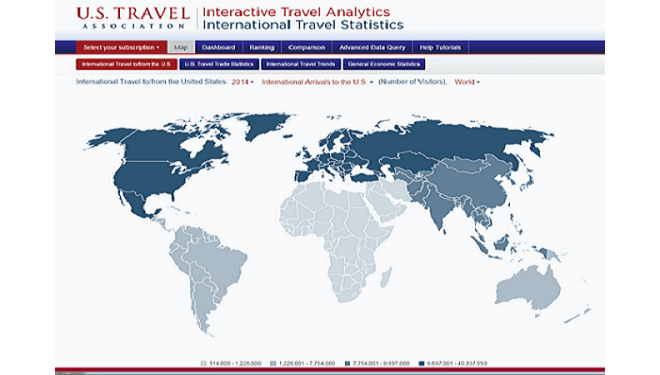Screen dimensions: 660x375
Task: Expand International Arrivals to the U.S. dropdown
Action: tap(317, 82)
